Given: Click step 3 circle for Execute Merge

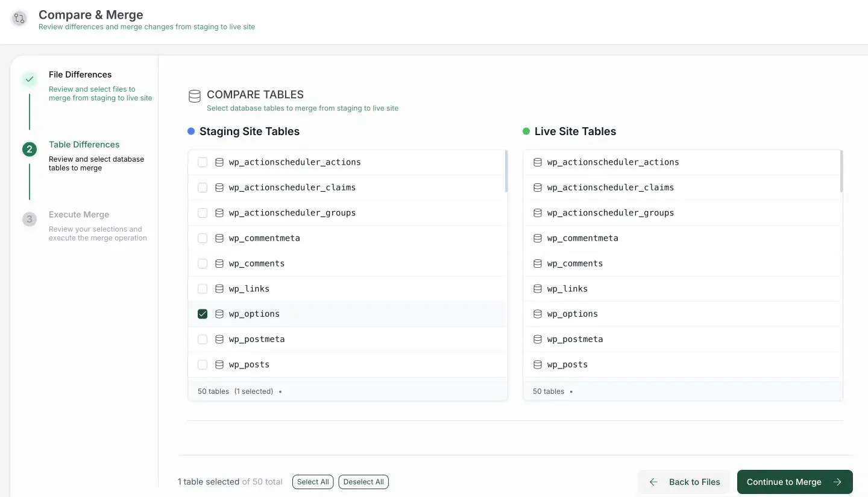Looking at the screenshot, I should [30, 219].
